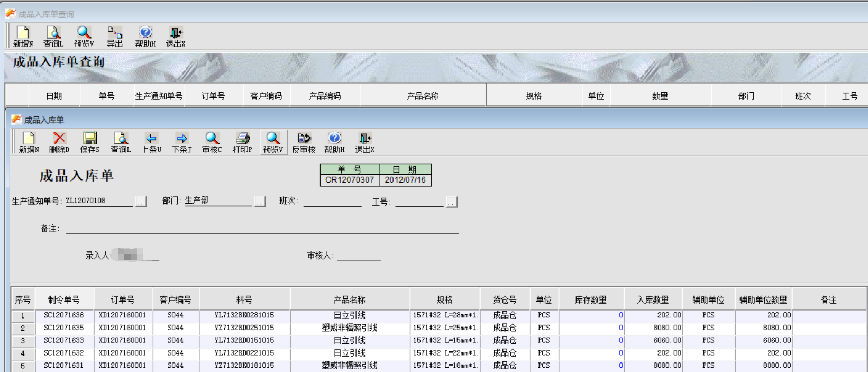Image resolution: width=868 pixels, height=372 pixels.
Task: Click Export (导出) in the top toolbar
Action: click(115, 36)
